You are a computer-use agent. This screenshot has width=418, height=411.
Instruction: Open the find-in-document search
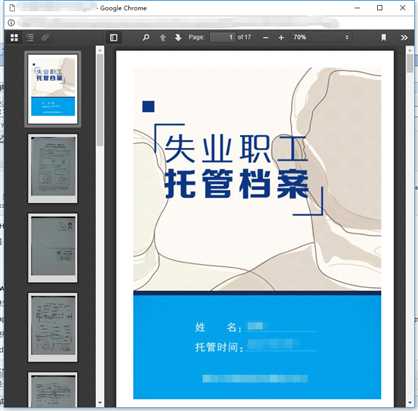[x=146, y=37]
